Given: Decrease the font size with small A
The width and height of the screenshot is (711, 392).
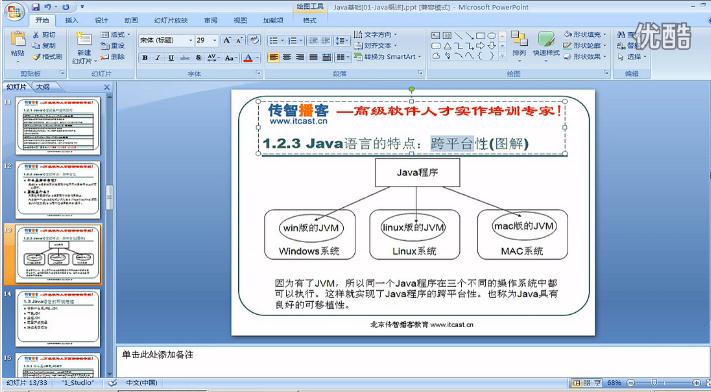Looking at the screenshot, I should click(239, 40).
